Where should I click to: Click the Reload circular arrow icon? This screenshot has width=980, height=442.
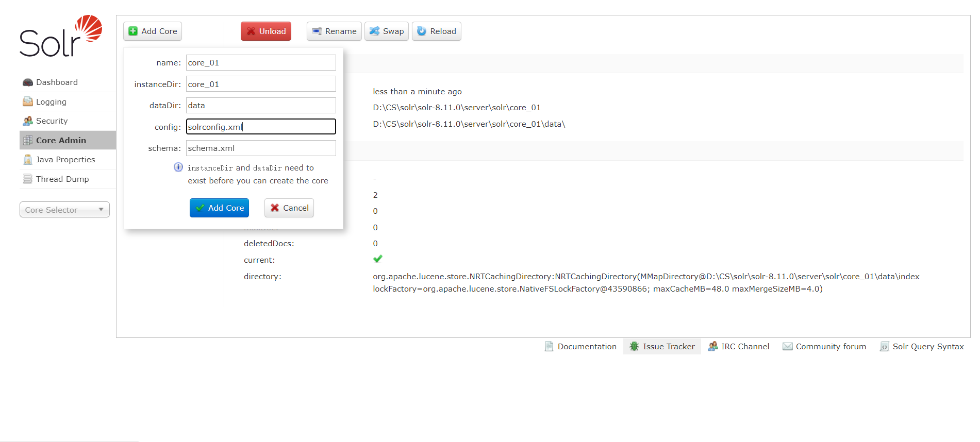click(422, 31)
